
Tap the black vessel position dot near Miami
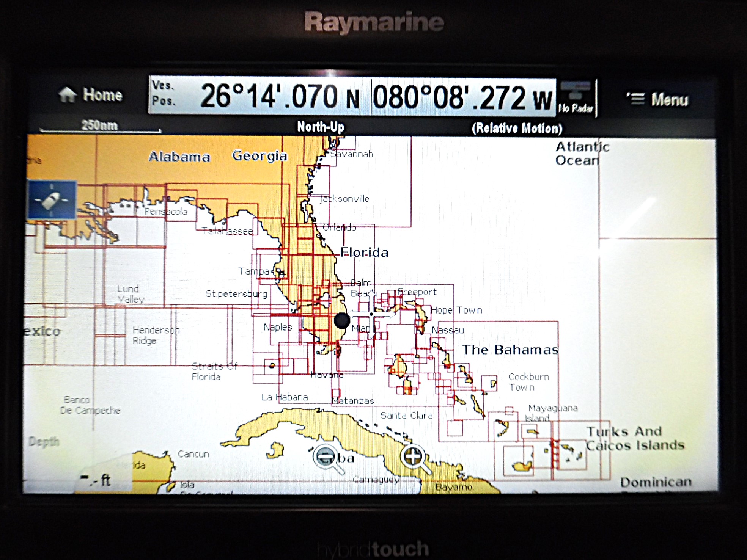click(342, 321)
